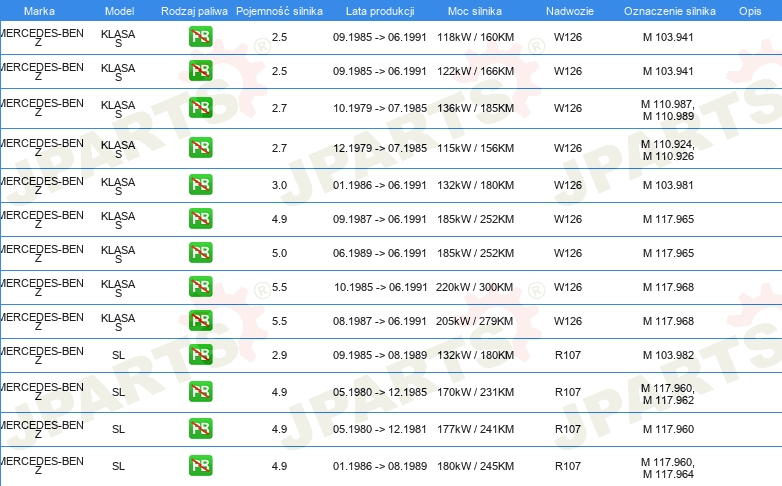Click the Lata produkcji column header

tap(380, 11)
